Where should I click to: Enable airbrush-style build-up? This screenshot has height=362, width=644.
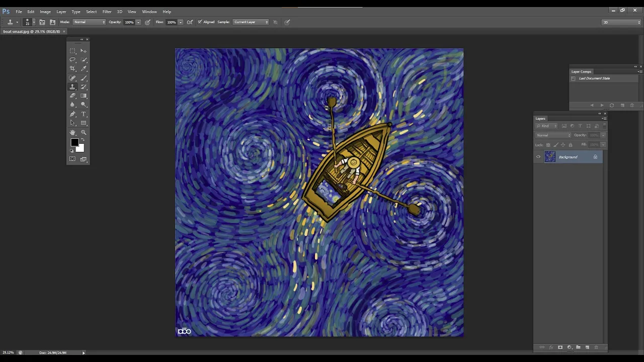coord(190,22)
